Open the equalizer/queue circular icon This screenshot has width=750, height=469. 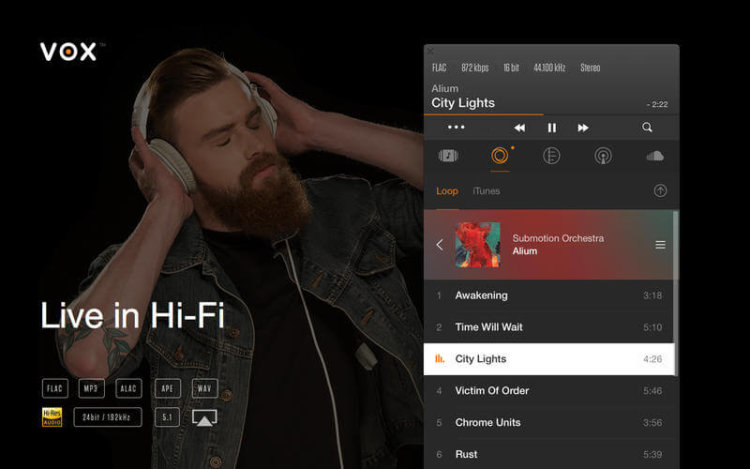pos(551,156)
